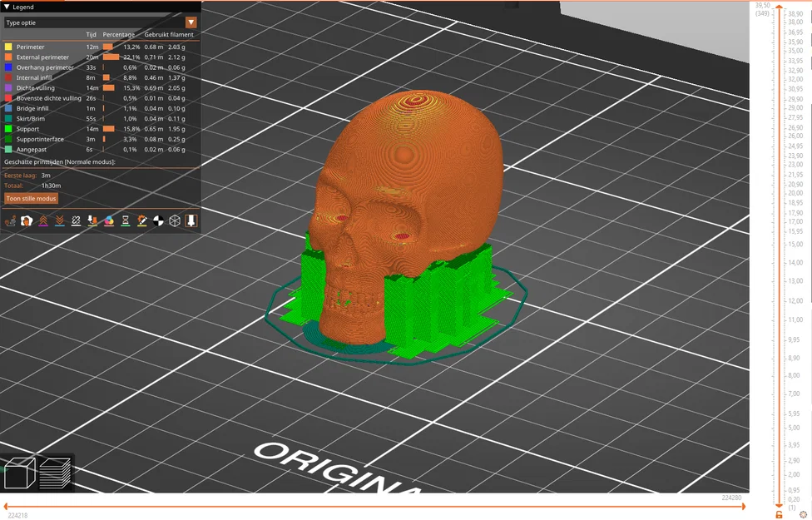Click the mint Aangepast color swatch
The height and width of the screenshot is (520, 812).
pyautogui.click(x=8, y=149)
